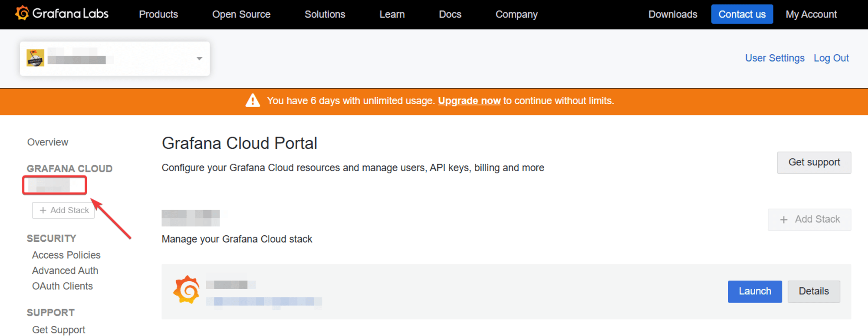Viewport: 868px width, 336px height.
Task: Click the SECURITY section label
Action: point(52,238)
